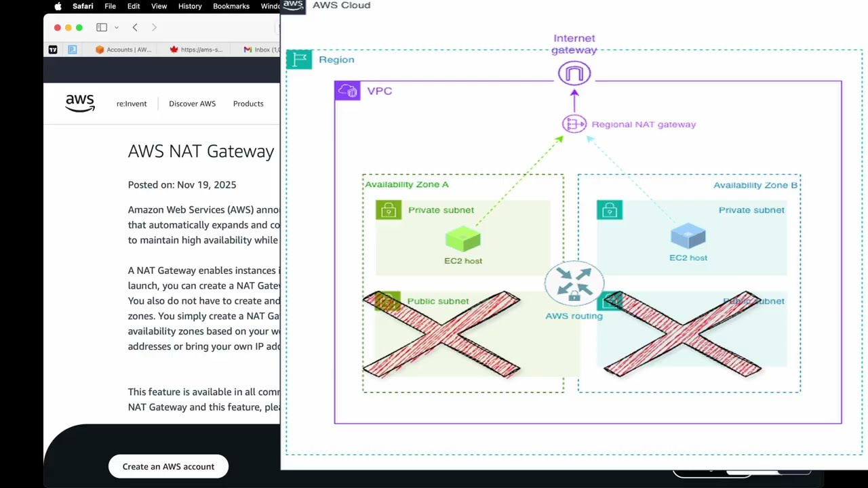Go back with the Safari back arrow
This screenshot has width=868, height=488.
pyautogui.click(x=135, y=27)
